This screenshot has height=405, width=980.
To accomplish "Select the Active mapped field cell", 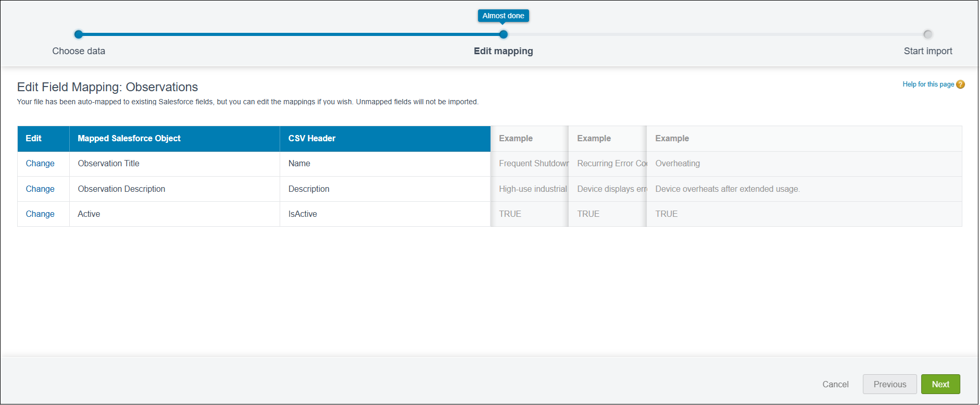I will (175, 214).
